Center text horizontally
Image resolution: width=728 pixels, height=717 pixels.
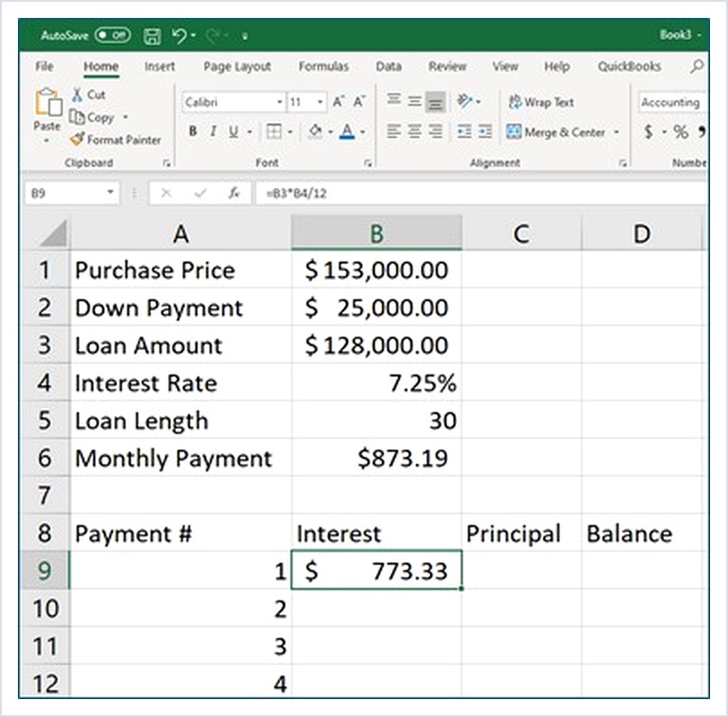[414, 132]
